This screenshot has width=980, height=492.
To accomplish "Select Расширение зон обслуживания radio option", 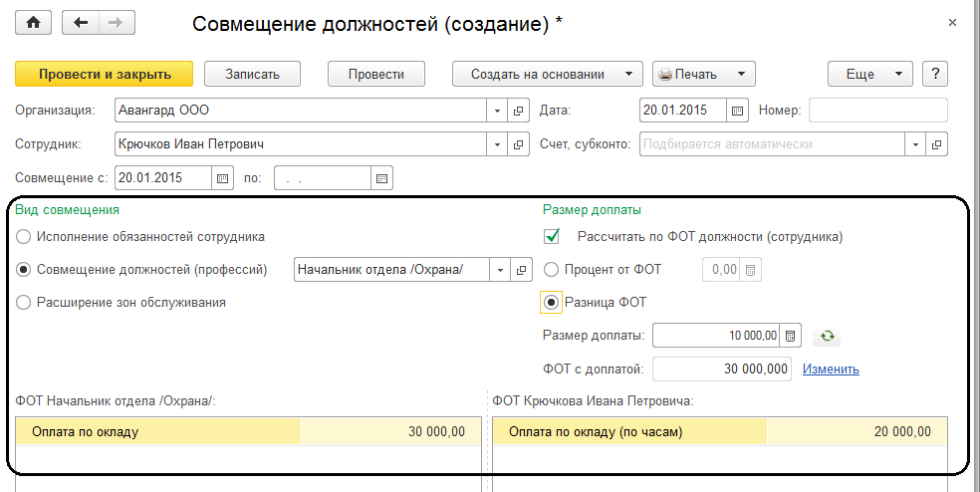I will click(24, 302).
